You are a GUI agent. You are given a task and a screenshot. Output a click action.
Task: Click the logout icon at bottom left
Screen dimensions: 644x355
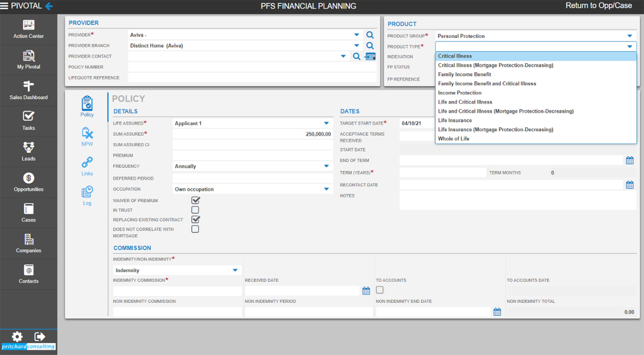(x=39, y=336)
